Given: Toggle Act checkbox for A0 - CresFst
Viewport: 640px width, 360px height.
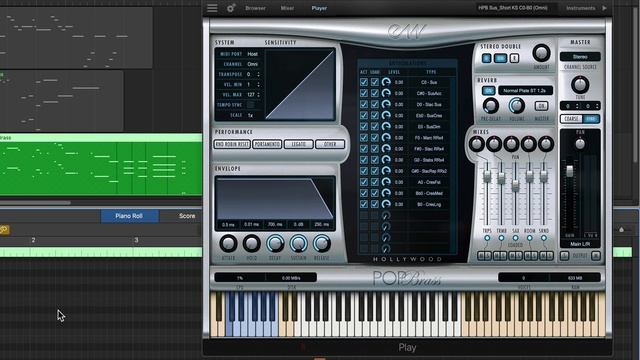Looking at the screenshot, I should click(x=364, y=182).
